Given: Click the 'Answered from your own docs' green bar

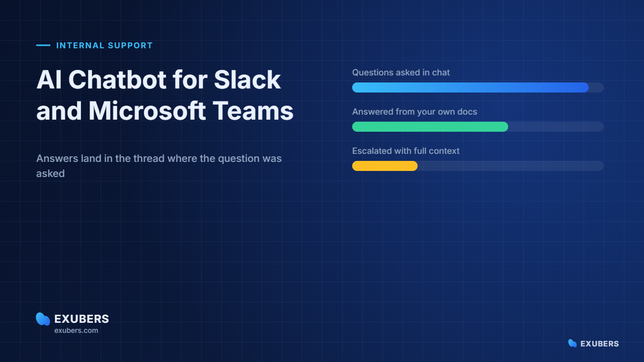Looking at the screenshot, I should point(430,127).
